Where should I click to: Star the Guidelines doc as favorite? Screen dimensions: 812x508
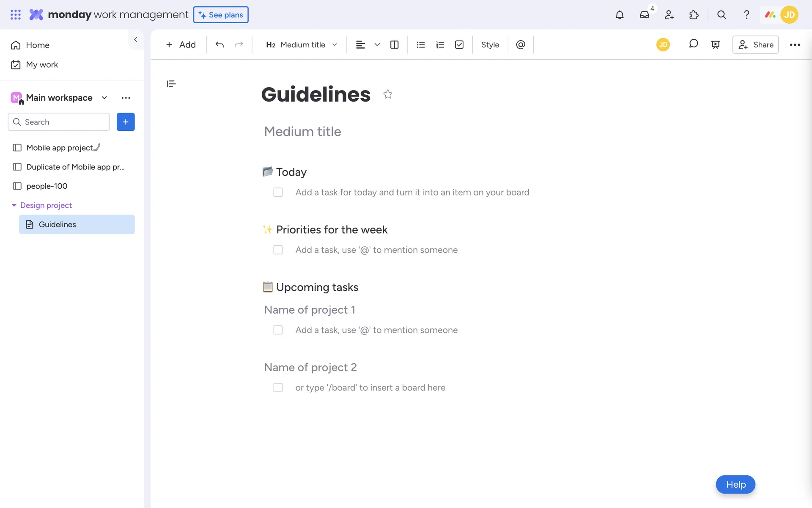point(387,94)
